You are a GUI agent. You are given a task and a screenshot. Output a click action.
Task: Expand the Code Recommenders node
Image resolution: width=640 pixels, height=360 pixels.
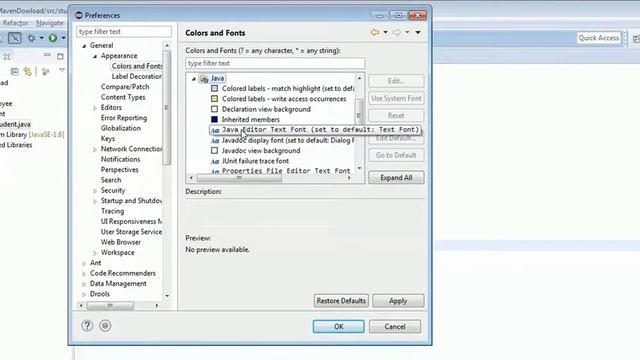click(84, 273)
